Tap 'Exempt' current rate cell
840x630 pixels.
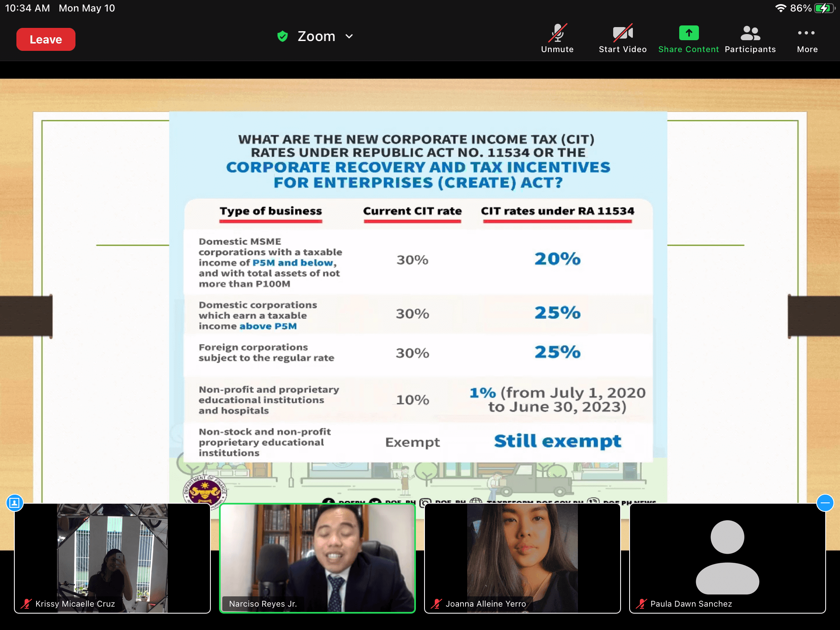click(412, 442)
